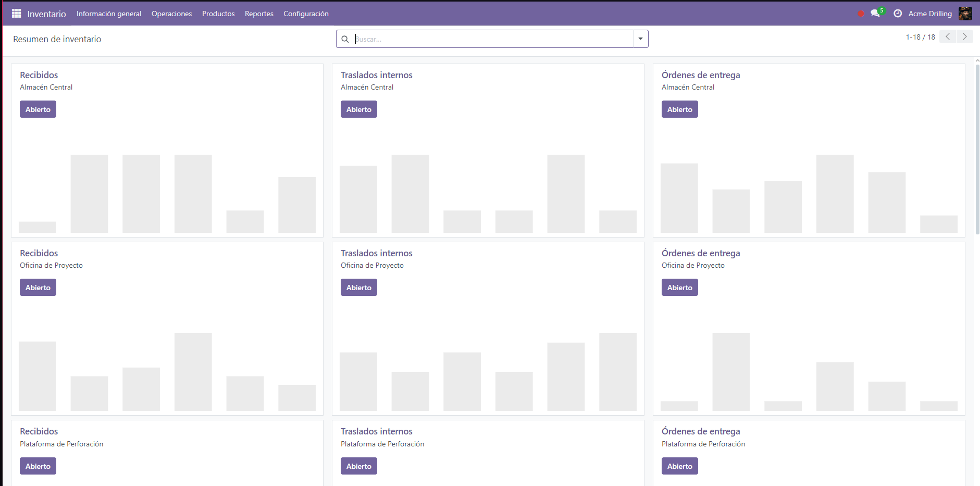Screen dimensions: 980x486
Task: Click Abierto on Recibidos Plataforma de Perforación
Action: click(x=38, y=466)
